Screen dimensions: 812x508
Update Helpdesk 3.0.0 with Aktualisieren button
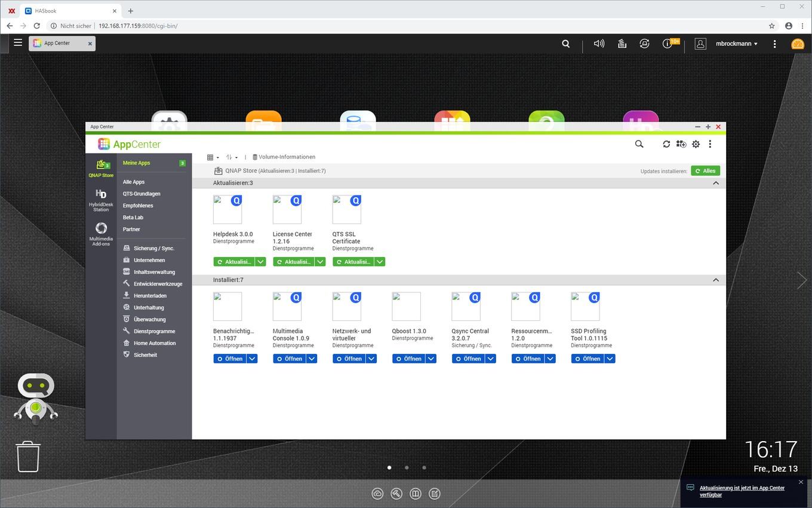point(234,262)
